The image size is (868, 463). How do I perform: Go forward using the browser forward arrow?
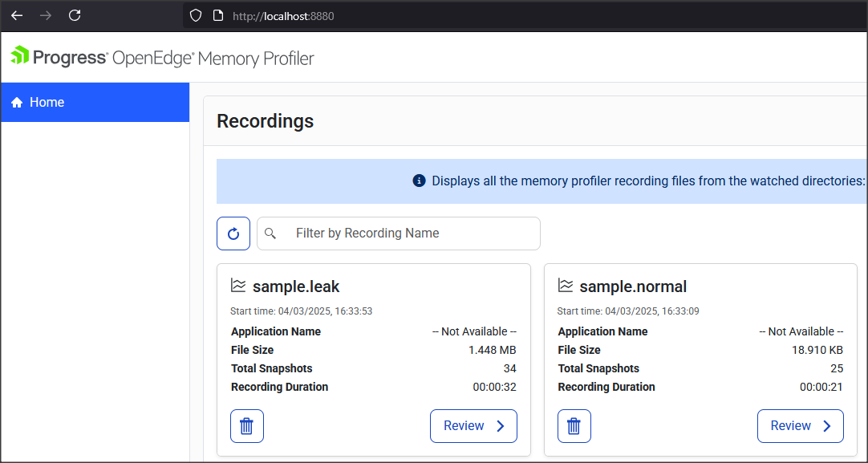tap(46, 15)
